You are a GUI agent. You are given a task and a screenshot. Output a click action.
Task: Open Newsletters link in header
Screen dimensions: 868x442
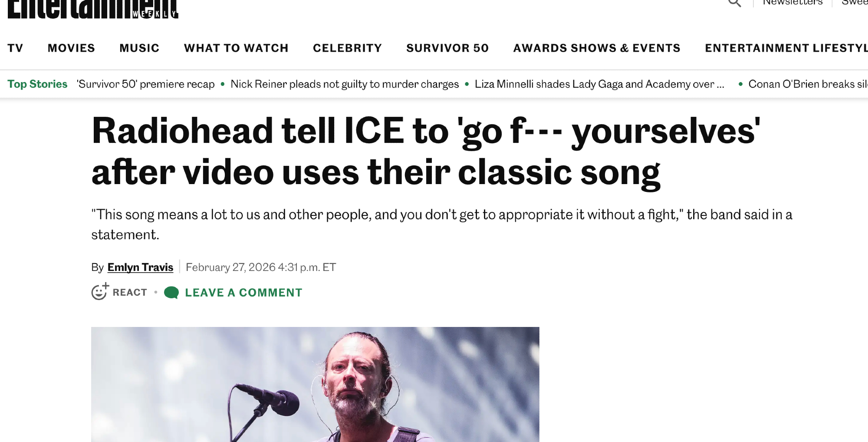click(x=792, y=3)
